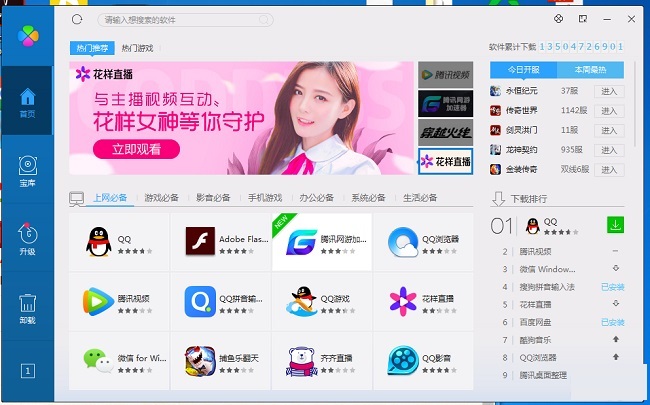The image size is (650, 405).
Task: Select the 本周最热 tab
Action: (590, 69)
